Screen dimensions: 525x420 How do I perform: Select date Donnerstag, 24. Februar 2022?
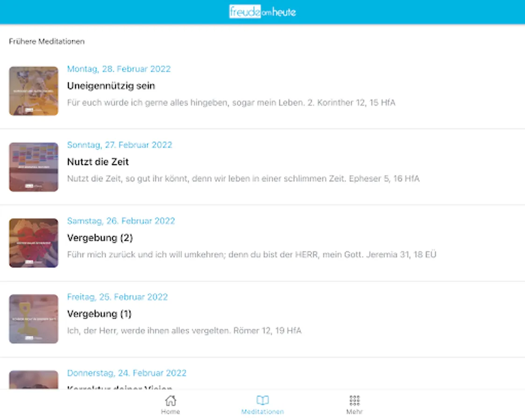coord(127,373)
